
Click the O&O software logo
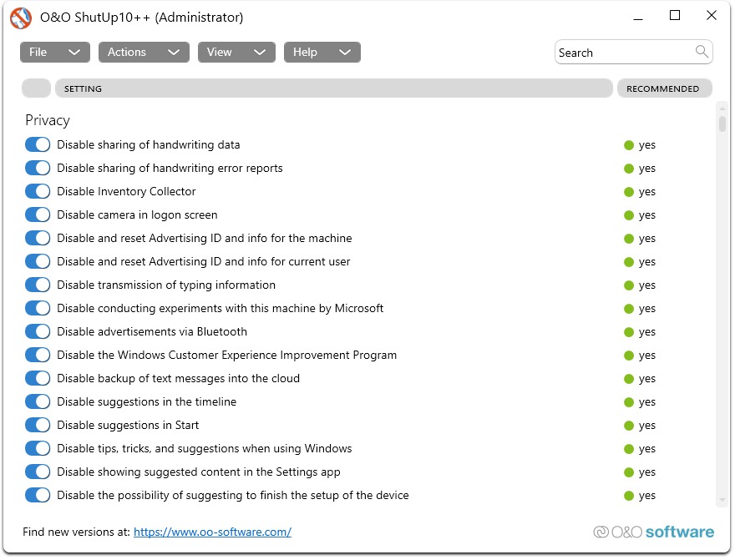click(x=654, y=532)
